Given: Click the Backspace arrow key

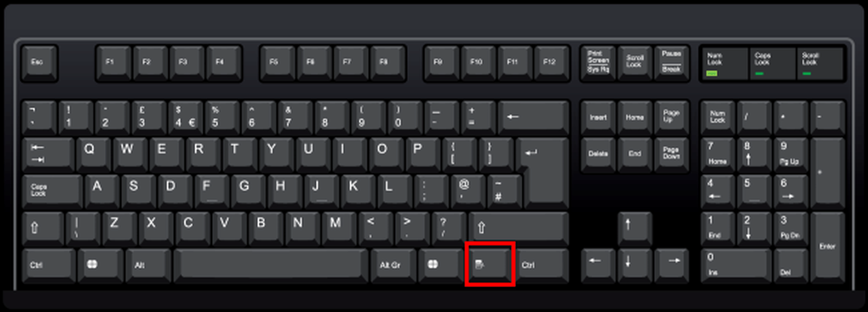Looking at the screenshot, I should point(533,117).
